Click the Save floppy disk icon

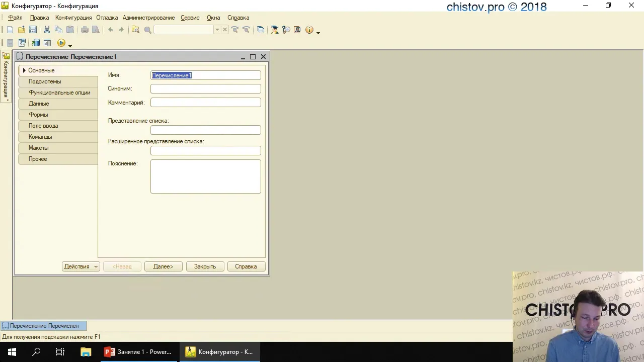click(33, 30)
